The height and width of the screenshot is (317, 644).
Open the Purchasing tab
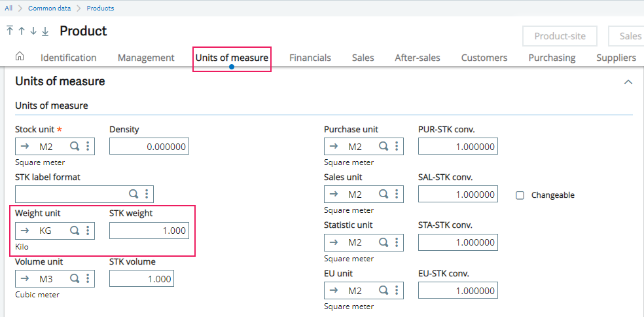552,58
